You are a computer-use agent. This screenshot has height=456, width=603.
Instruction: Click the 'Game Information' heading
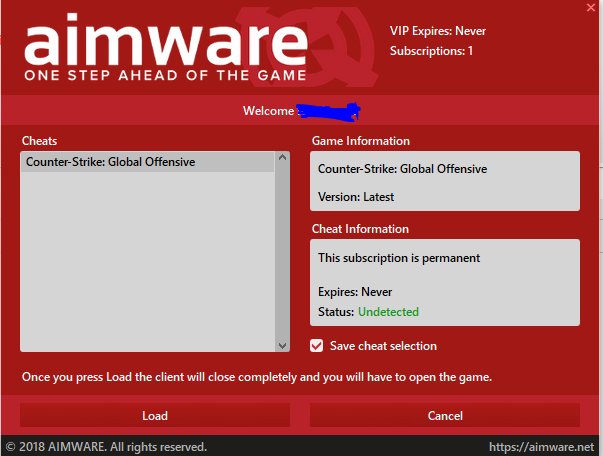click(361, 141)
